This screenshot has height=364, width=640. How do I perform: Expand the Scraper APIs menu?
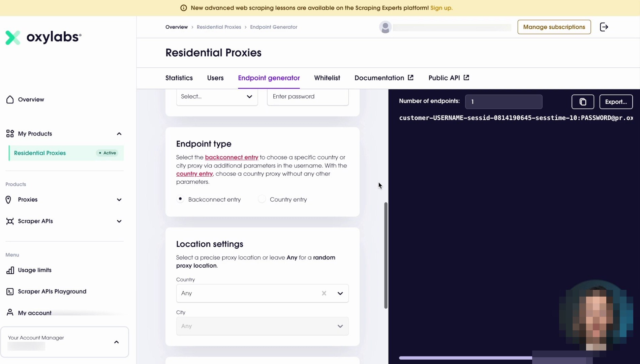click(x=119, y=221)
